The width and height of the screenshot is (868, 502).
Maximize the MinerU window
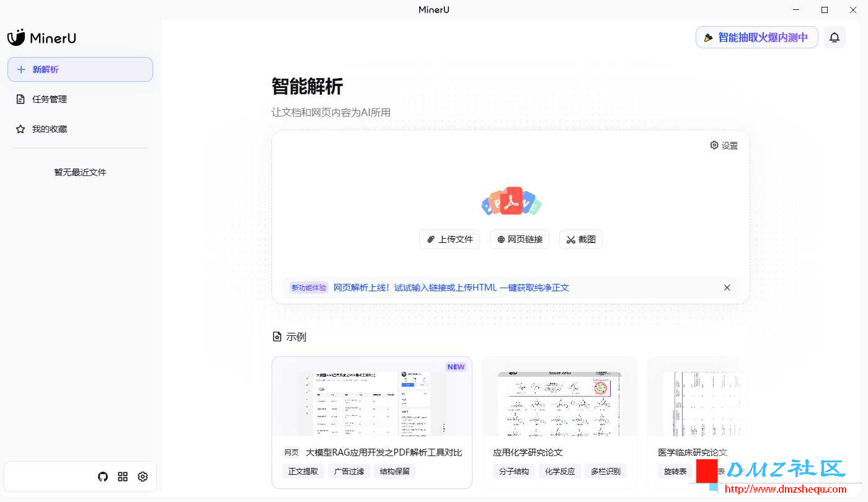(824, 9)
